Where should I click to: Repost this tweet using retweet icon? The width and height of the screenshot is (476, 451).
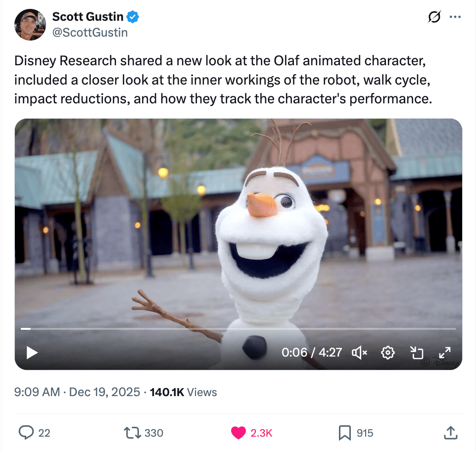[x=132, y=433]
